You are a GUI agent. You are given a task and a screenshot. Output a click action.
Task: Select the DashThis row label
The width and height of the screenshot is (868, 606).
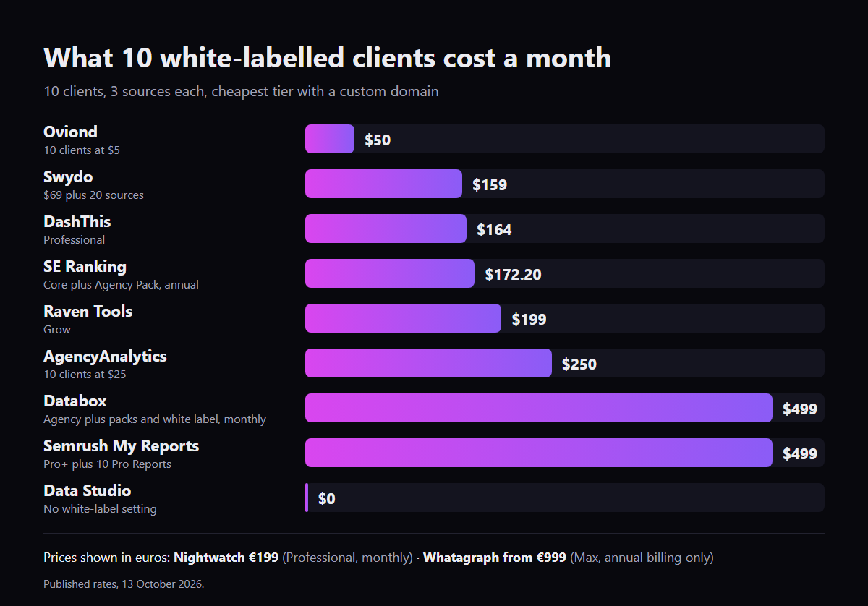[77, 221]
